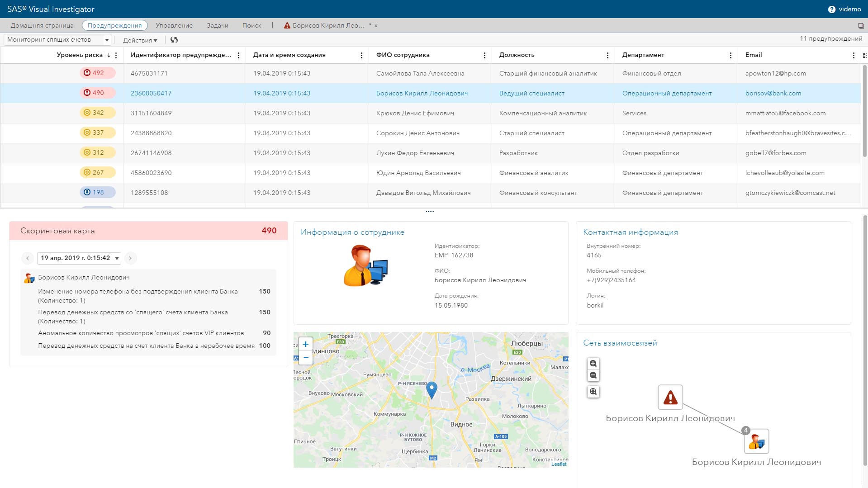Select the alert warning node in network

pos(670,398)
